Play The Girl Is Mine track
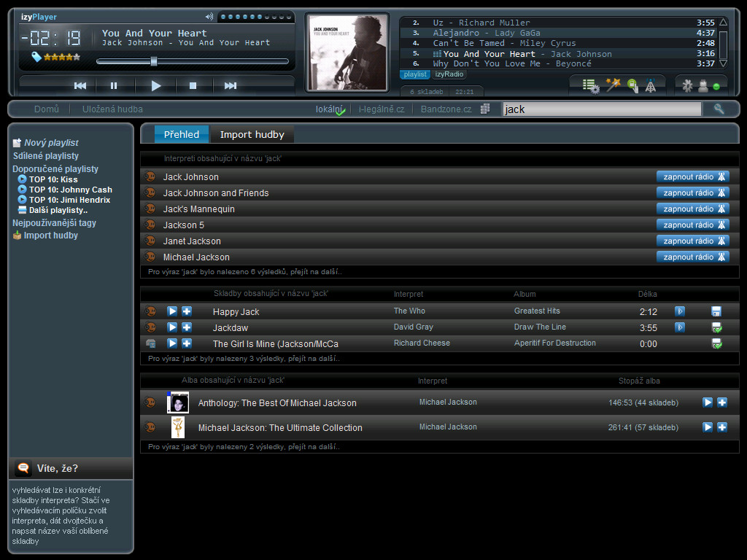This screenshot has width=747, height=560. point(172,343)
